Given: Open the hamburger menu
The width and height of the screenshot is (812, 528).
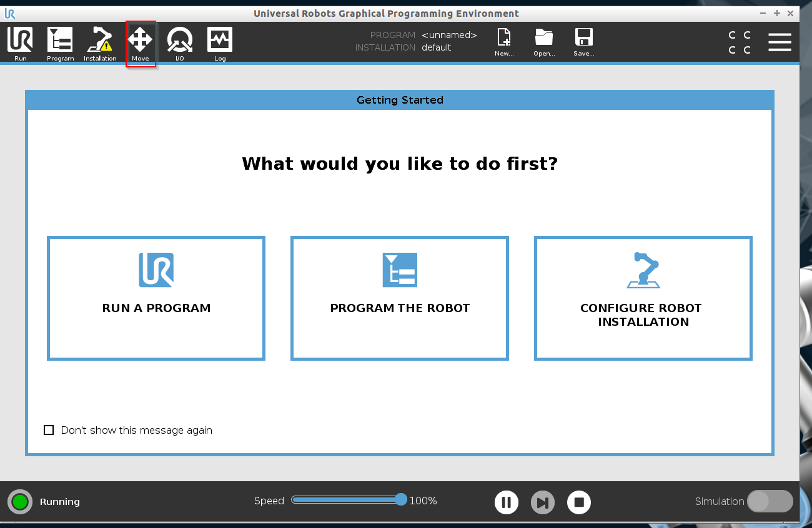Looking at the screenshot, I should 780,42.
